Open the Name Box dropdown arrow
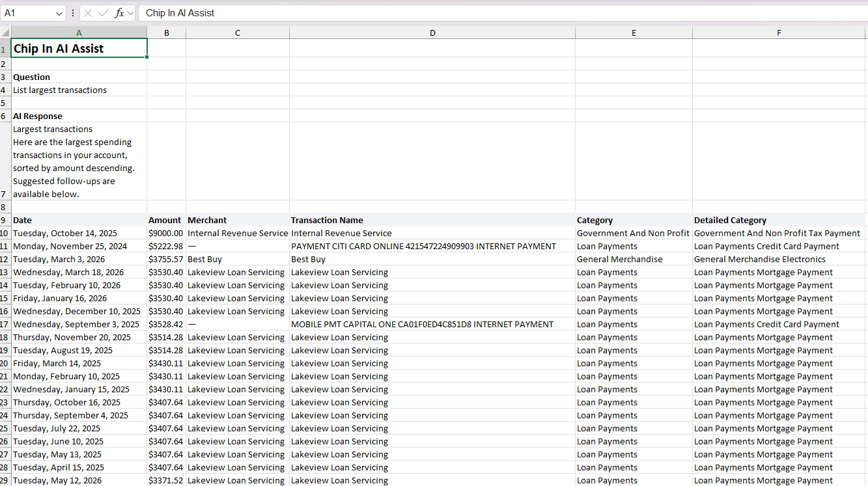Image resolution: width=868 pixels, height=486 pixels. [60, 13]
